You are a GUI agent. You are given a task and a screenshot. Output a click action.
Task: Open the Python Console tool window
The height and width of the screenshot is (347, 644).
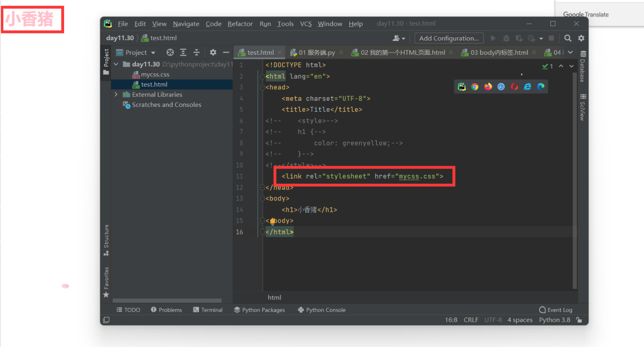pos(322,310)
